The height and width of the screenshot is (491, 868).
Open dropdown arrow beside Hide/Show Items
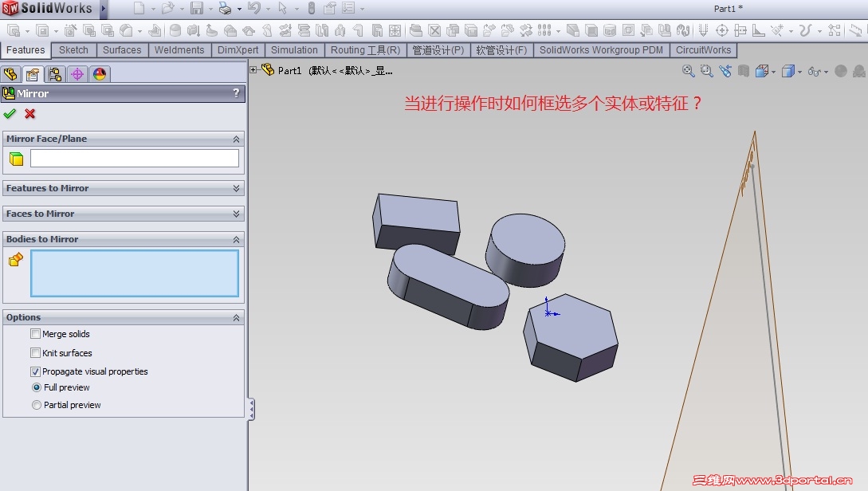coord(826,72)
